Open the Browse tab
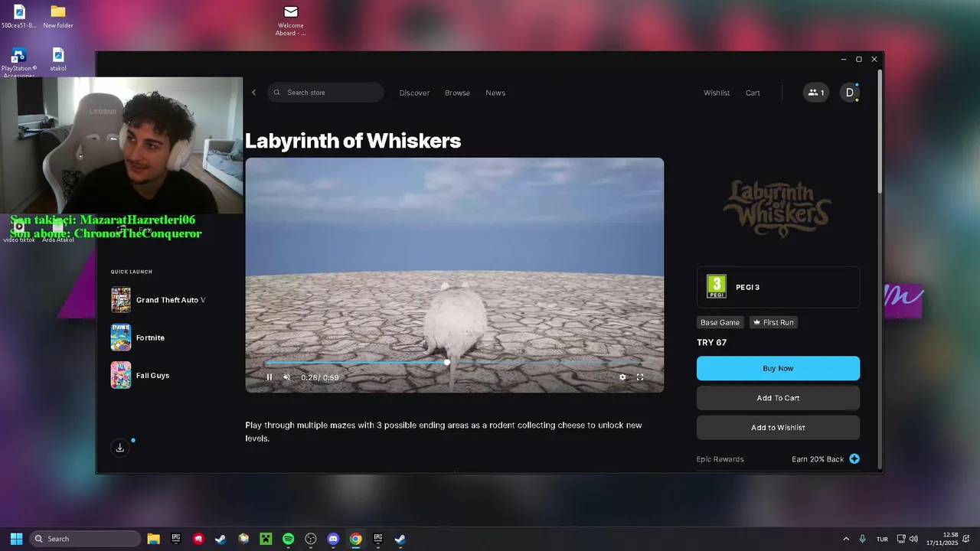The height and width of the screenshot is (551, 980). tap(457, 93)
